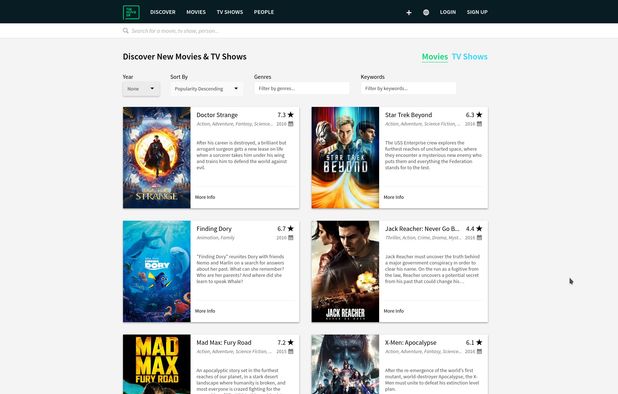
Task: Click the plus icon in the header
Action: (x=409, y=13)
